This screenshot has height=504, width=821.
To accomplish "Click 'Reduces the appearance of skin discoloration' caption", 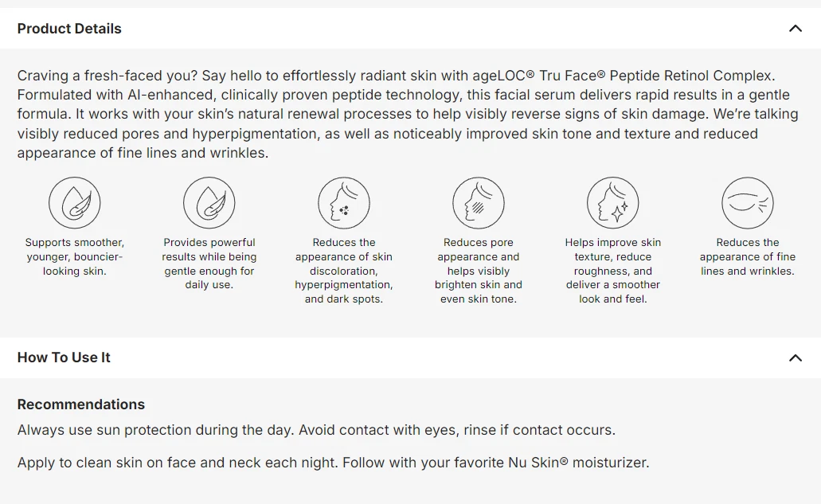I will pos(344,271).
